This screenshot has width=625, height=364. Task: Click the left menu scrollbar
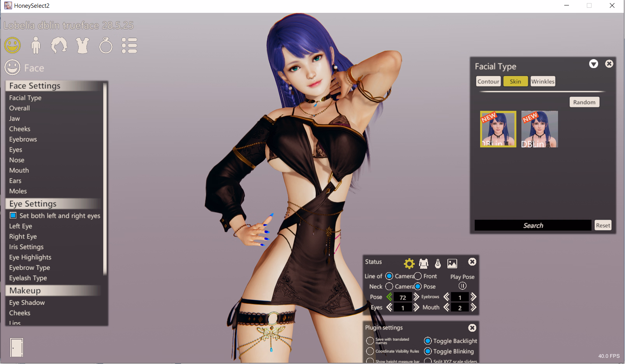click(105, 179)
